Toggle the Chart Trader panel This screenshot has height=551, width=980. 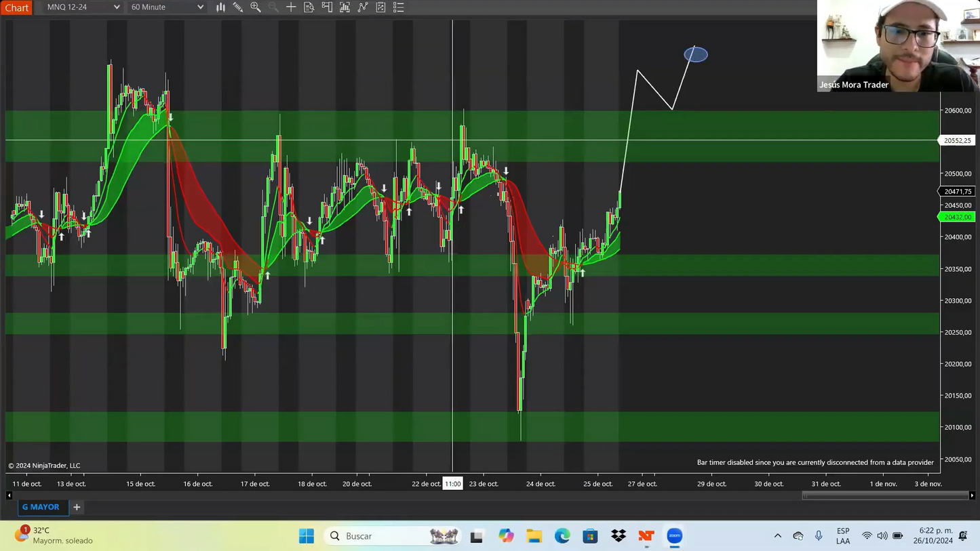pyautogui.click(x=327, y=7)
